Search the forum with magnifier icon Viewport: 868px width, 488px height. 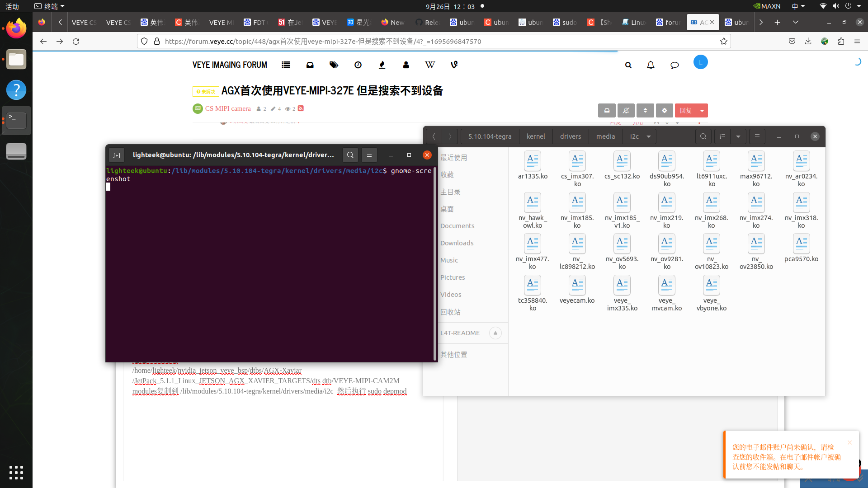coord(628,65)
